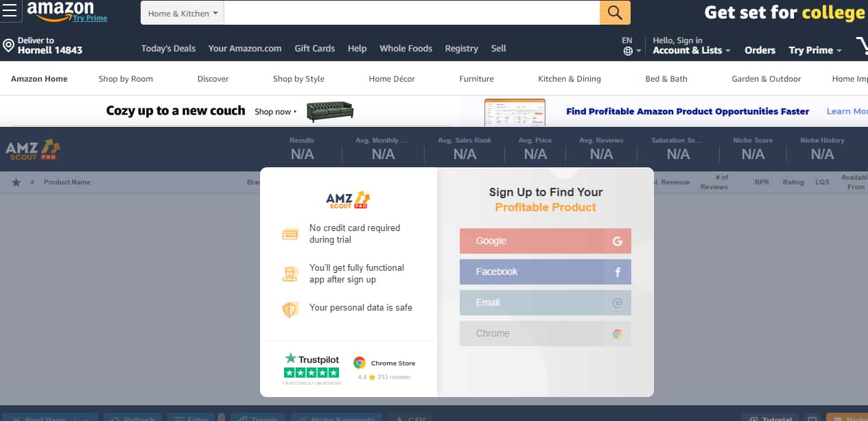Click the delivery location pin icon
The image size is (868, 421).
click(x=8, y=46)
